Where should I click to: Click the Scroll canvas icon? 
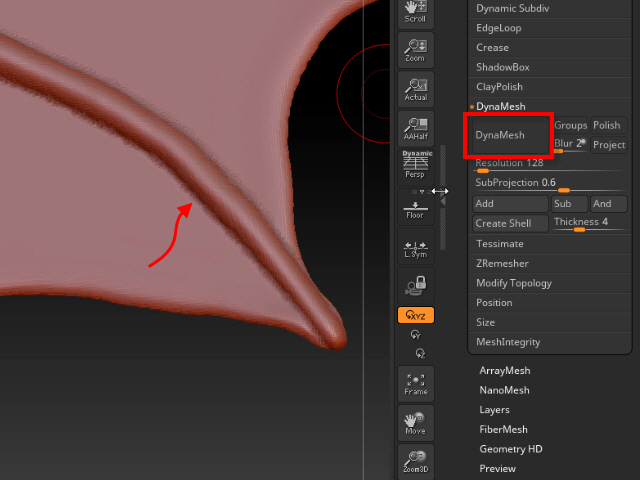click(415, 11)
